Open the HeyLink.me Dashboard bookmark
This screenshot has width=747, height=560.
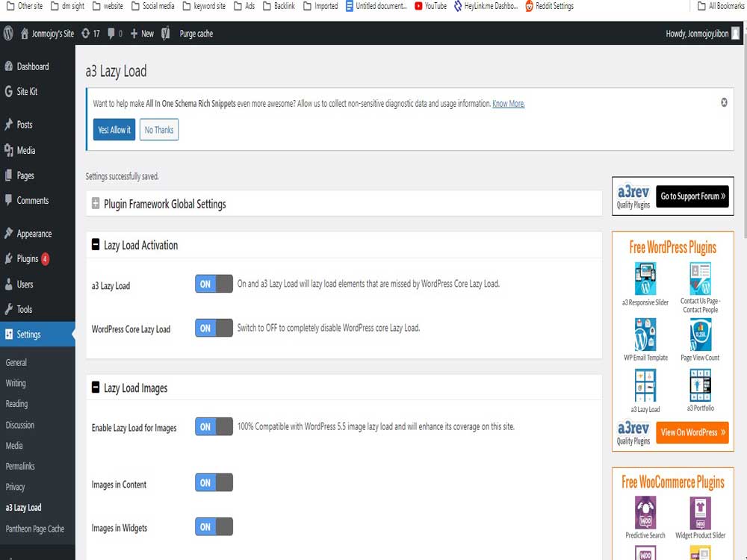click(x=486, y=6)
